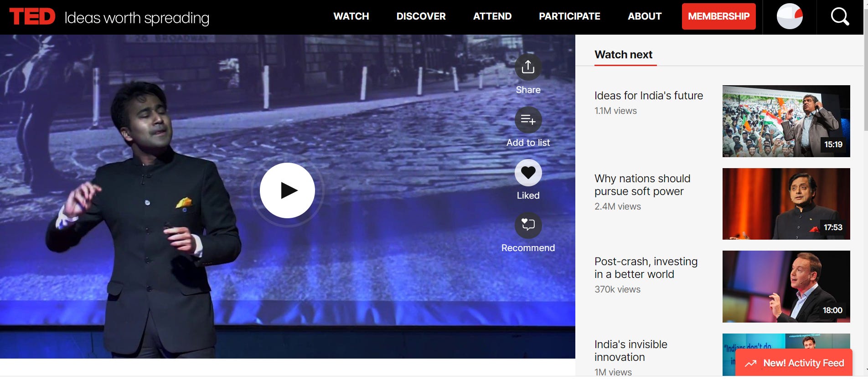This screenshot has width=868, height=380.
Task: Click Ideas worth spreading tagline
Action: [x=137, y=18]
